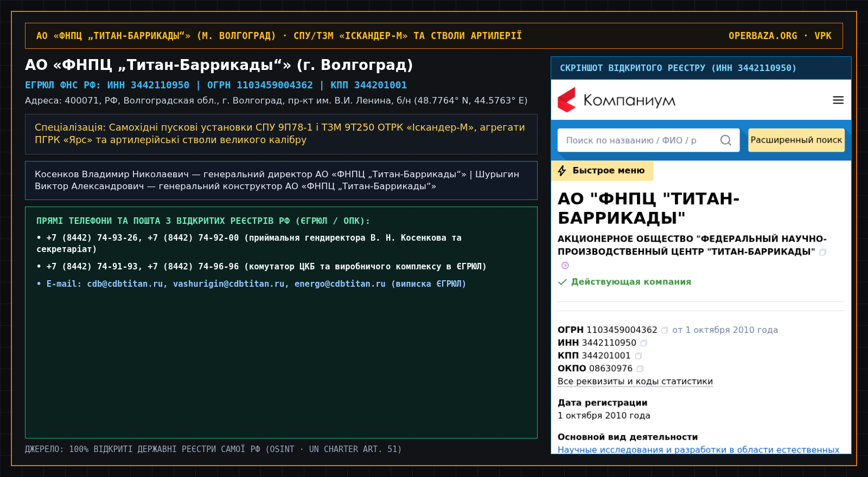Click the magnifier search icon
868x477 pixels.
point(725,140)
